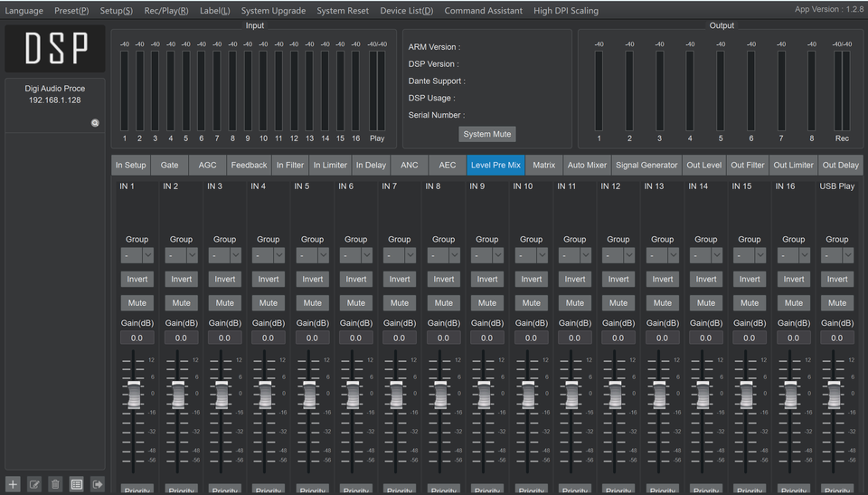Click the list view icon at sidebar bottom

click(77, 484)
